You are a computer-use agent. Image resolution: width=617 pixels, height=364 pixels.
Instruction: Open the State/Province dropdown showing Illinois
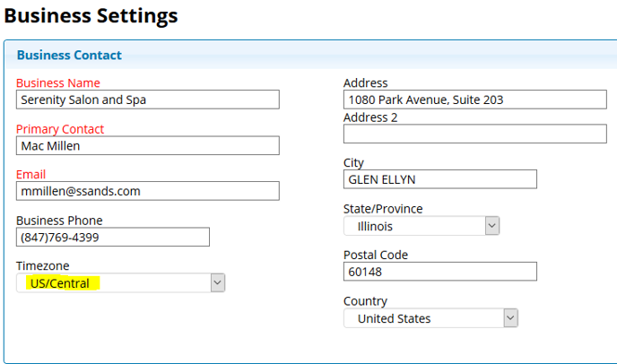point(421,226)
